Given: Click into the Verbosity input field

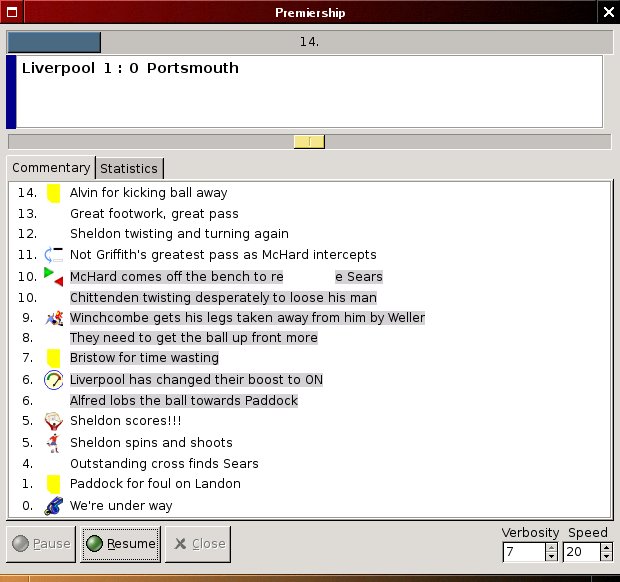Looking at the screenshot, I should [x=525, y=552].
